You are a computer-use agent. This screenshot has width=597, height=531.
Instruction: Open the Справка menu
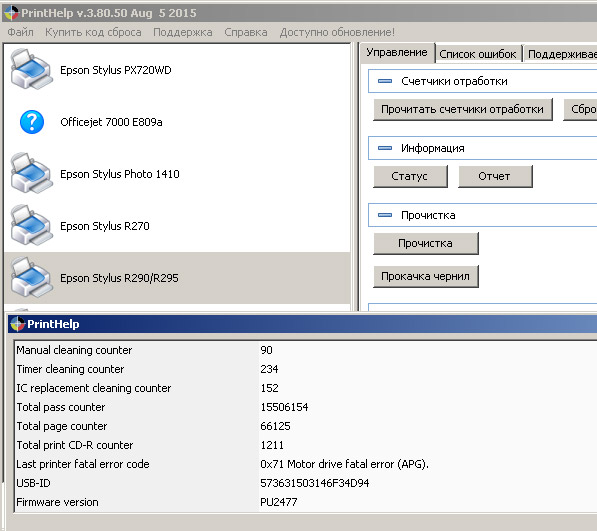point(246,32)
